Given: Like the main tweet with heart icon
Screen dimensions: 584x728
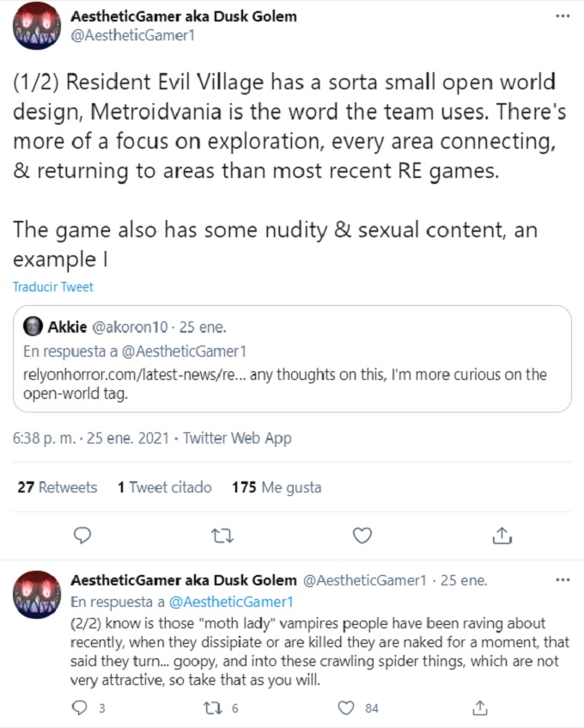Looking at the screenshot, I should [362, 535].
